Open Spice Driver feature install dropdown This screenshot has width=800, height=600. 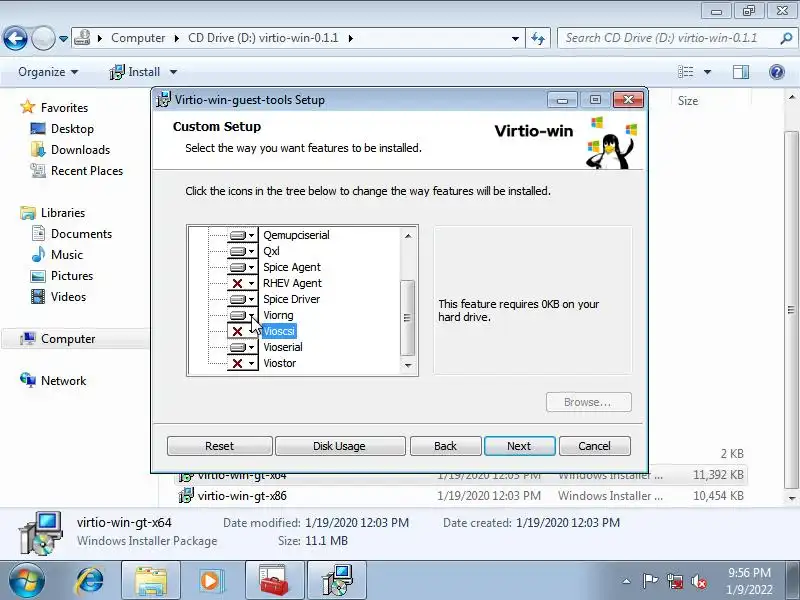tap(242, 299)
